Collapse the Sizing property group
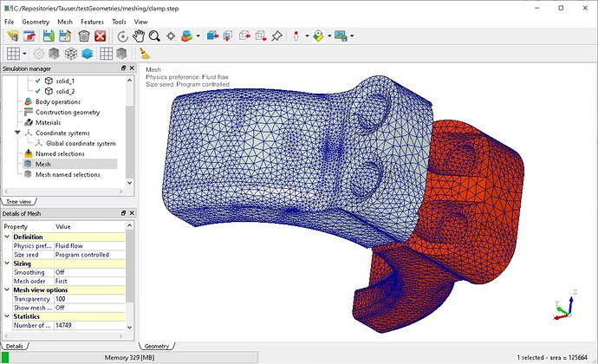 7,263
